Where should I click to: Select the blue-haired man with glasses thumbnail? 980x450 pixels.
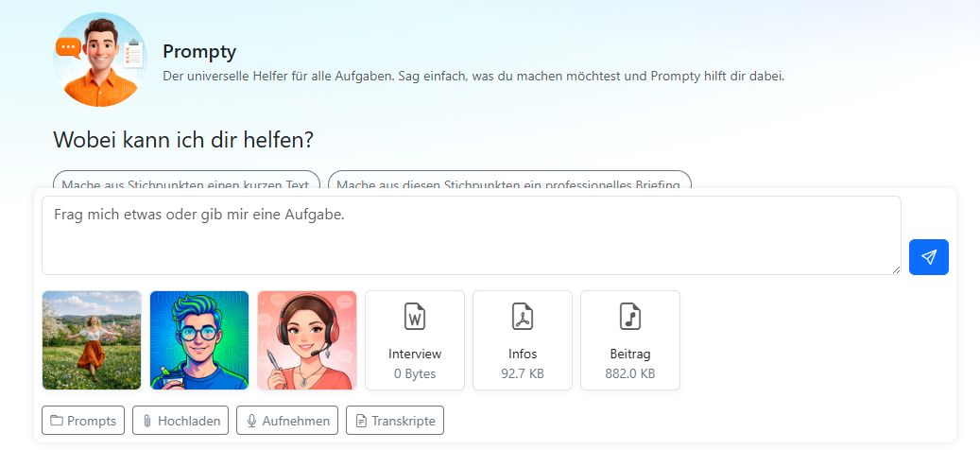tap(199, 340)
